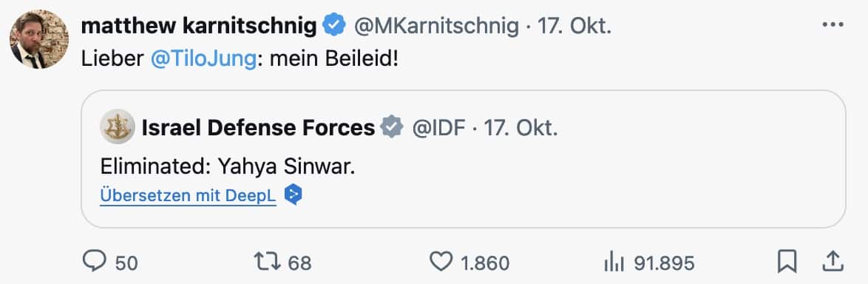Image resolution: width=868 pixels, height=284 pixels.
Task: Click the @TiloJung mention link
Action: (x=204, y=59)
